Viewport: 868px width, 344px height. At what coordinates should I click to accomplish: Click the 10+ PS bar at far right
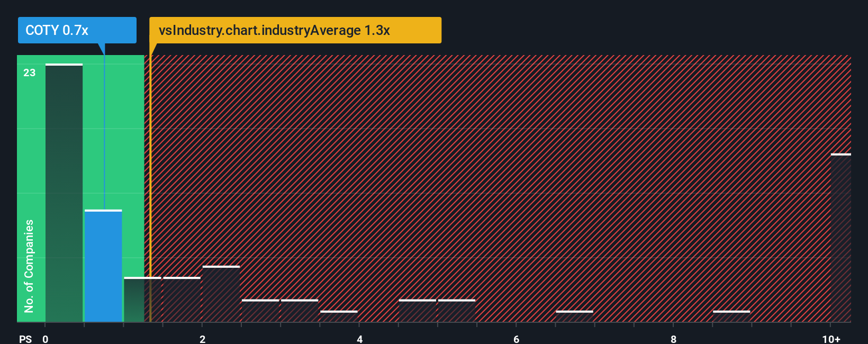click(x=841, y=238)
